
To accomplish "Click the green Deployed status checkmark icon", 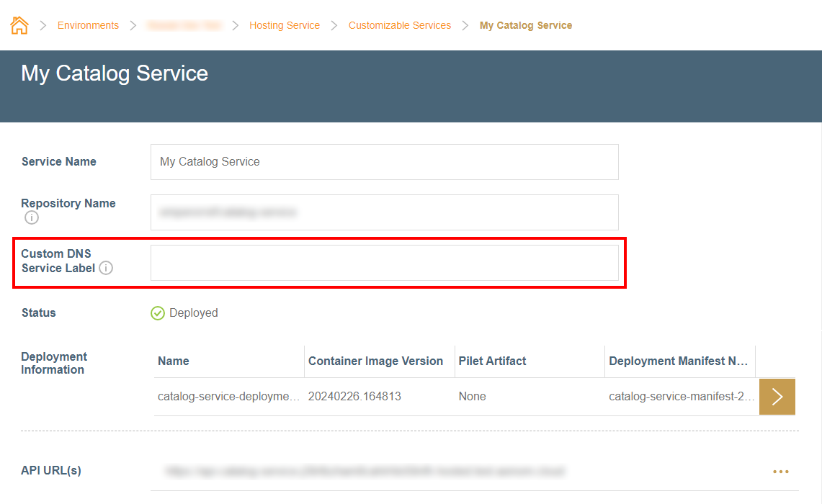I will pos(158,313).
